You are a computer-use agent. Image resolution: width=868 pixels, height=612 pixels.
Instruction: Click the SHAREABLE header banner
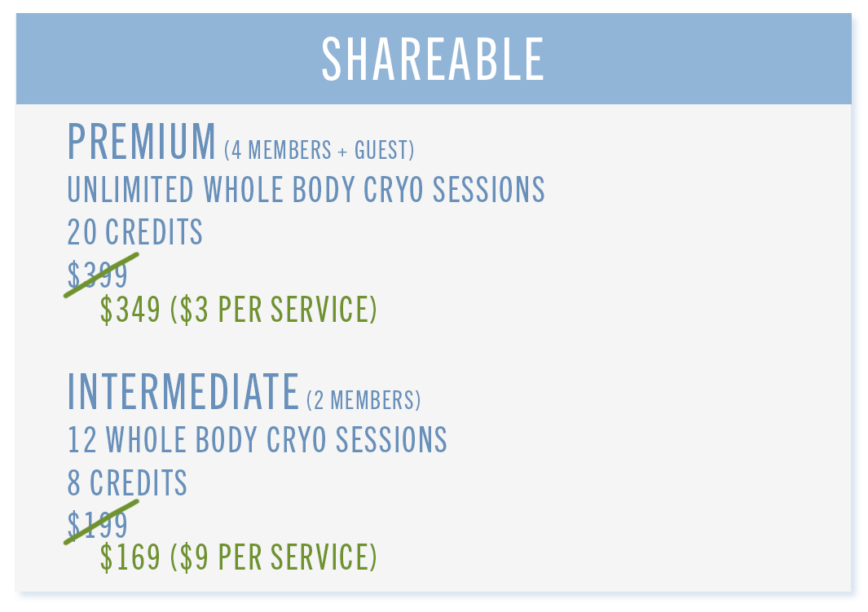click(x=434, y=59)
